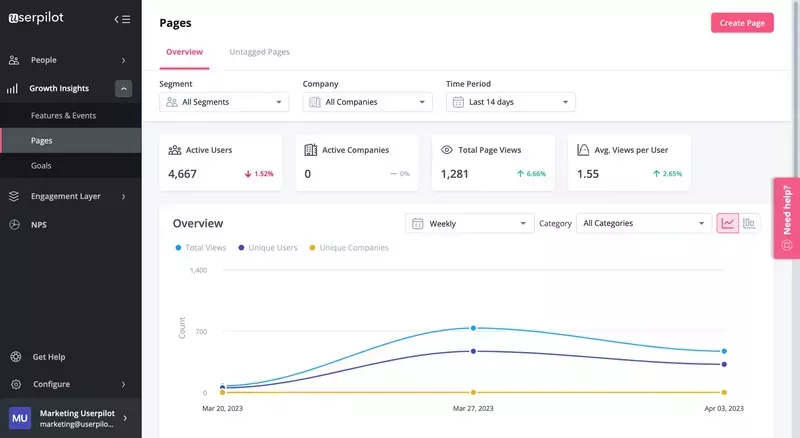800x438 pixels.
Task: Click the Engagement Layer stack icon
Action: pos(14,197)
